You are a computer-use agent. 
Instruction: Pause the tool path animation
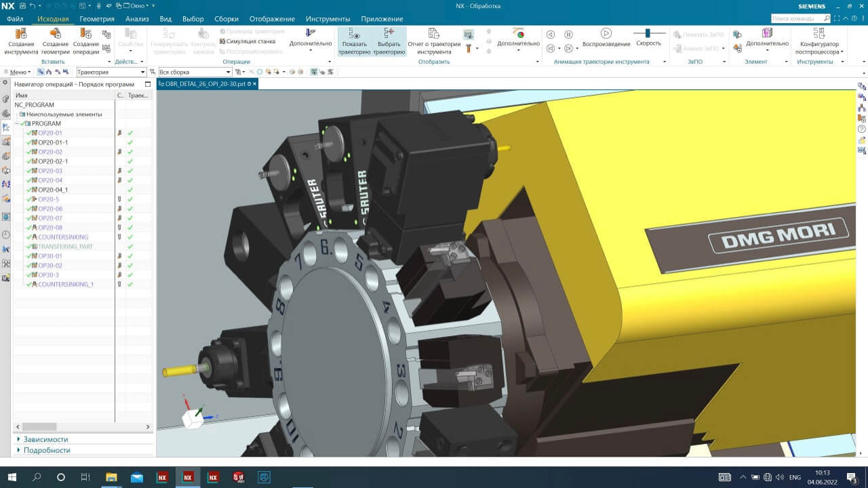tap(568, 34)
